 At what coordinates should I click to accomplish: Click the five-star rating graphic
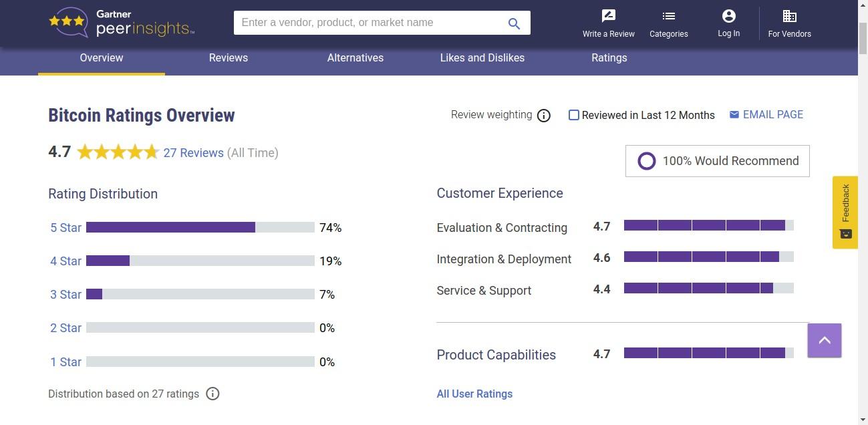coord(118,152)
